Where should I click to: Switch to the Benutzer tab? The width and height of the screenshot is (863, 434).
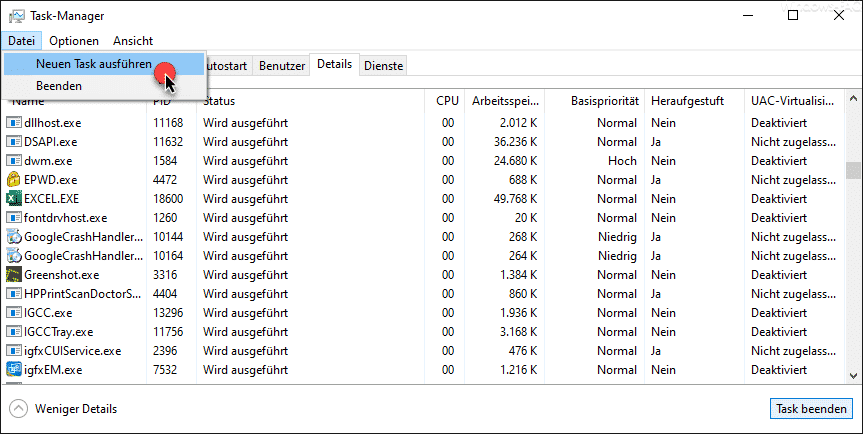282,66
